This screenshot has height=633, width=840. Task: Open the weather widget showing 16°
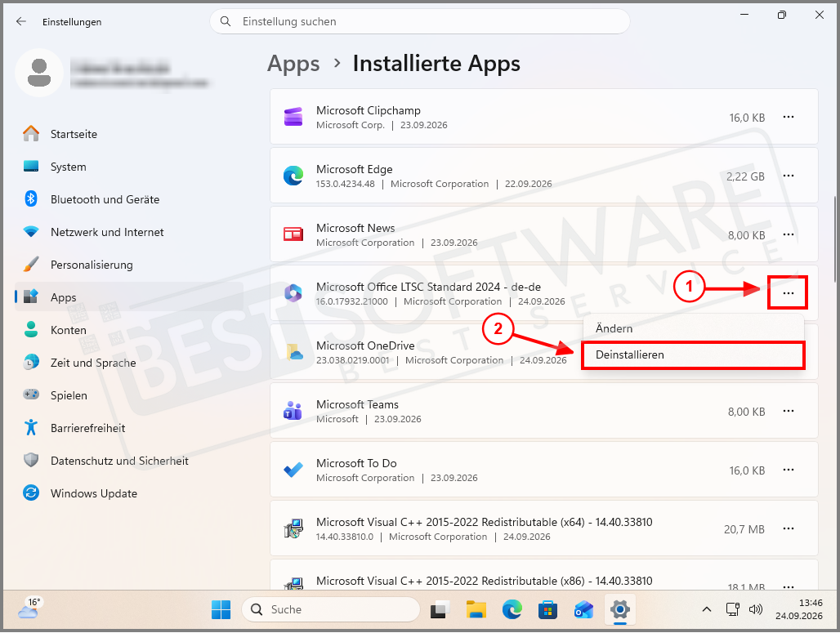(29, 609)
